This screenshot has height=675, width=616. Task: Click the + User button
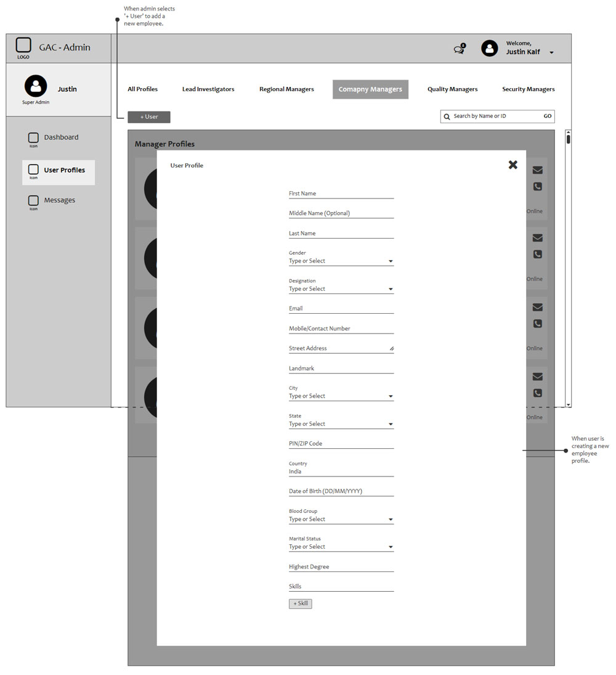pyautogui.click(x=149, y=117)
